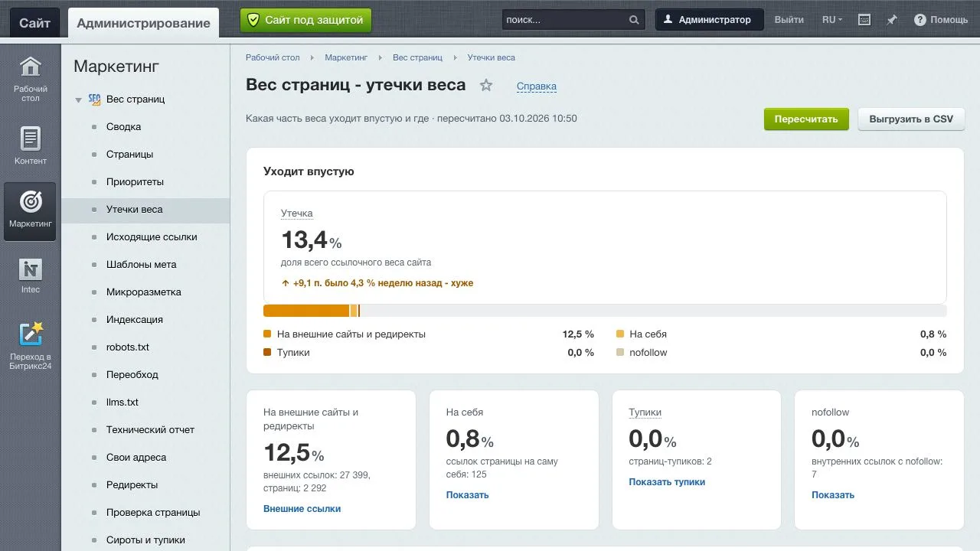Screen dimensions: 980x551
Task: Go to Рабочий стол breadcrumb
Action: click(273, 57)
